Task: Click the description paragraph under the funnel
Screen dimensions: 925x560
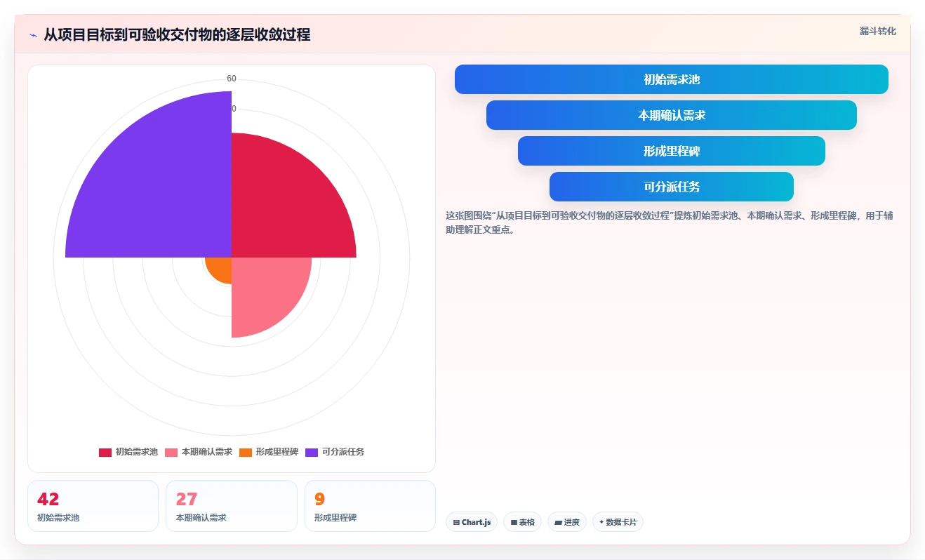Action: point(670,222)
